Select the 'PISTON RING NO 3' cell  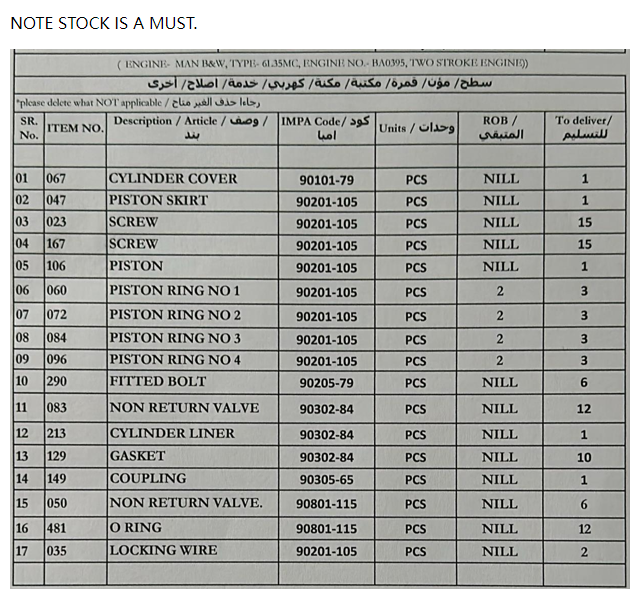pos(174,338)
